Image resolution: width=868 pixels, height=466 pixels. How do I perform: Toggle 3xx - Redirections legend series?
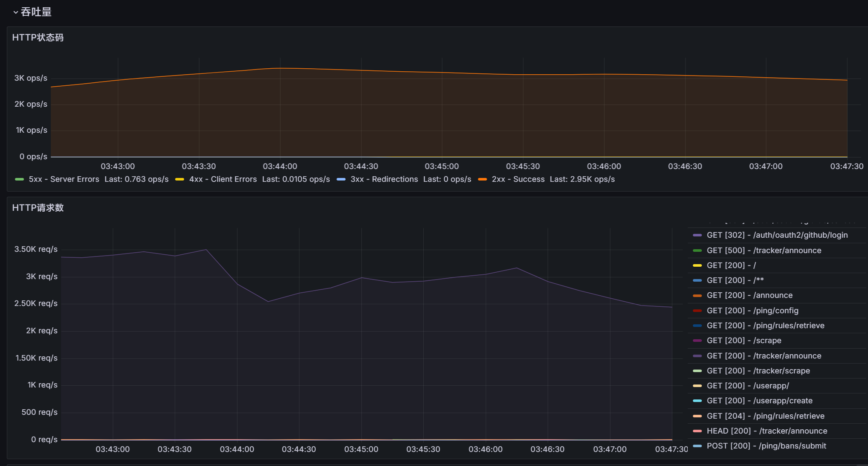(x=384, y=179)
